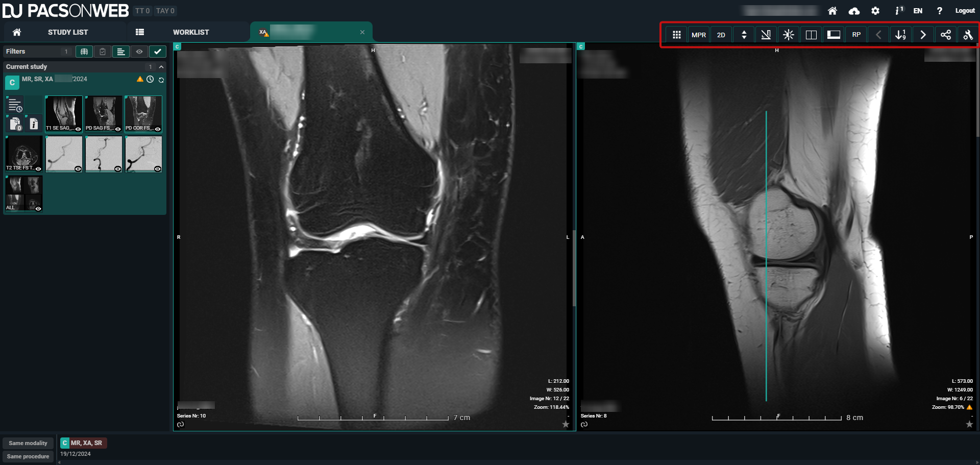Click the share icon in toolbar
Viewport: 980px width, 465px height.
(945, 35)
